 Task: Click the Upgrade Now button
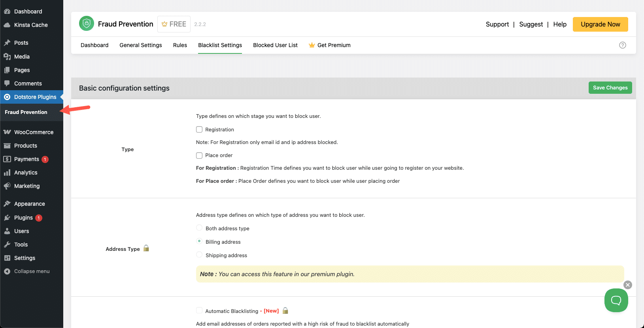600,24
